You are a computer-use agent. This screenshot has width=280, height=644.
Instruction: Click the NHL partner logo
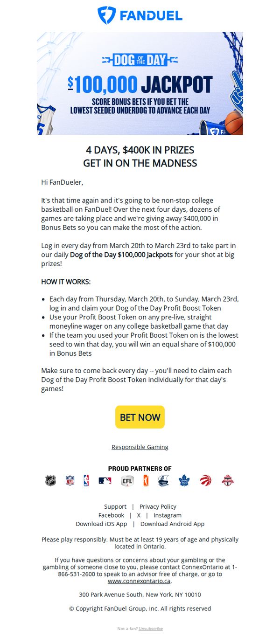pyautogui.click(x=50, y=481)
